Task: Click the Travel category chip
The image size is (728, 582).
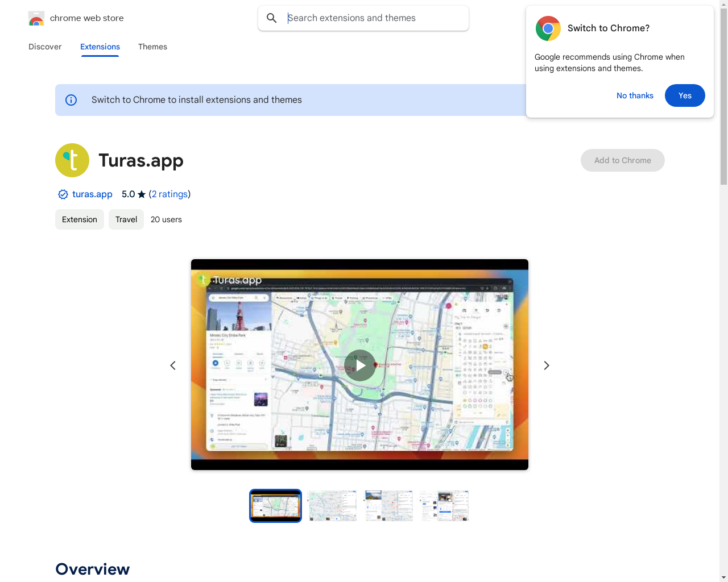Action: pyautogui.click(x=126, y=219)
